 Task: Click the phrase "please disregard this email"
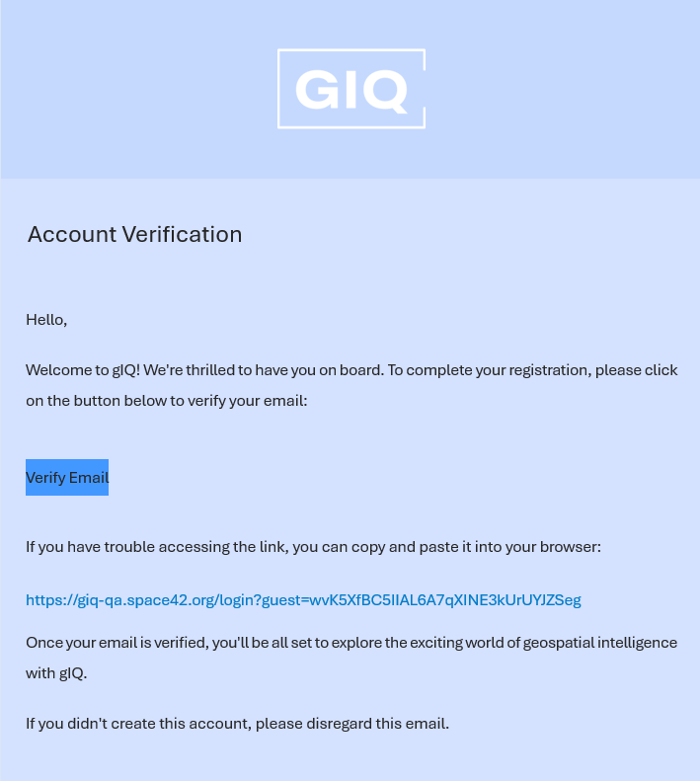click(x=351, y=724)
